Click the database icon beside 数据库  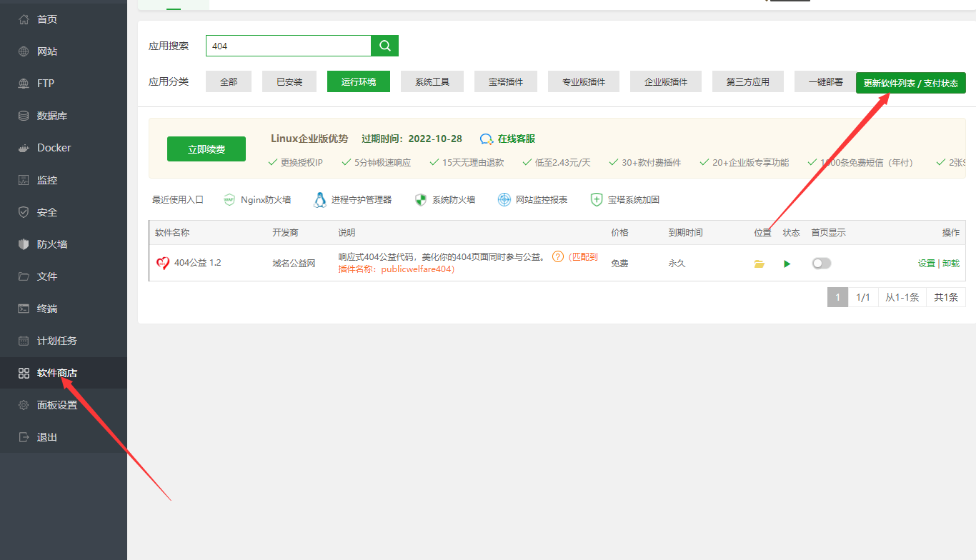pyautogui.click(x=24, y=116)
